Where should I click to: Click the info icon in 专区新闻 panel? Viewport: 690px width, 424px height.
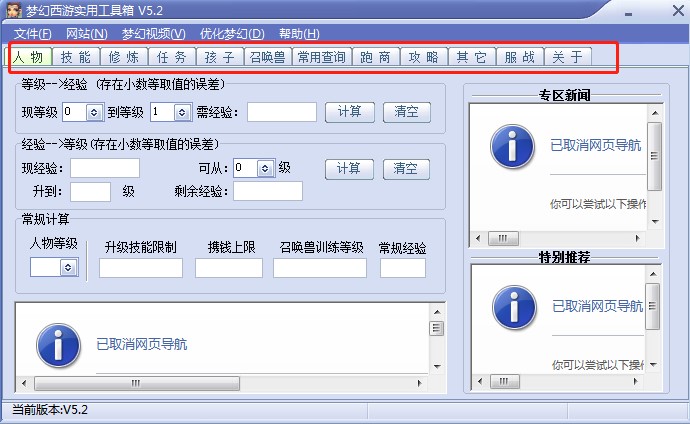(512, 146)
